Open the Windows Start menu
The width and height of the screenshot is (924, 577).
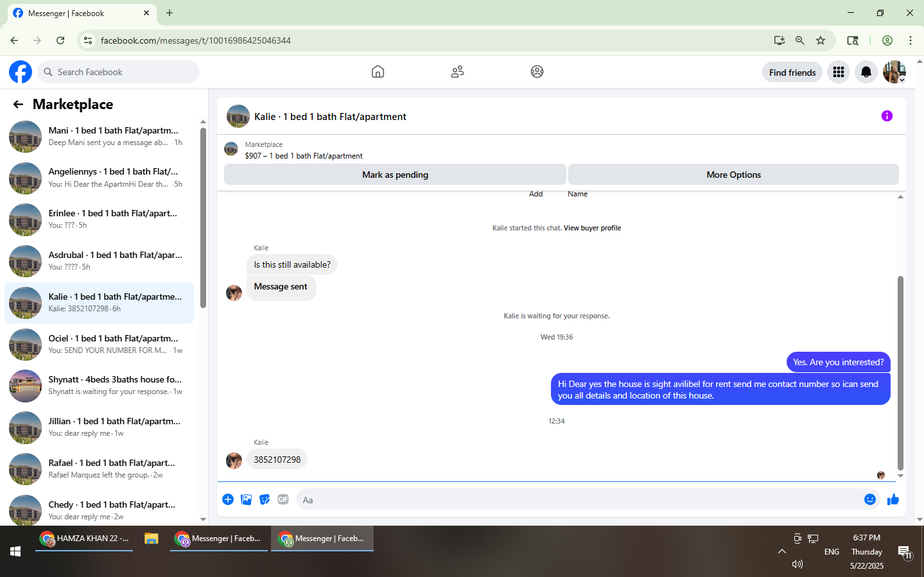(x=15, y=551)
